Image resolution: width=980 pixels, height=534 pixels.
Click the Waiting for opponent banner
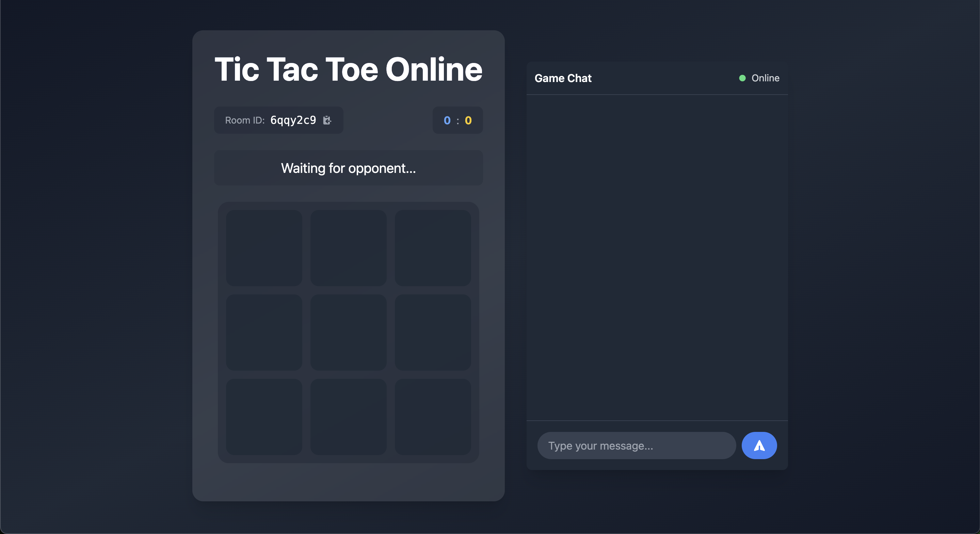348,168
